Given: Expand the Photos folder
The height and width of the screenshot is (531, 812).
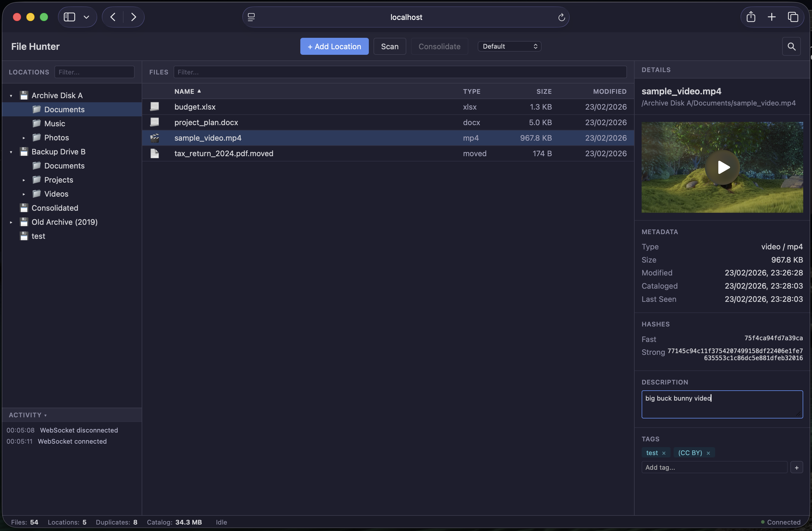Looking at the screenshot, I should click(23, 138).
